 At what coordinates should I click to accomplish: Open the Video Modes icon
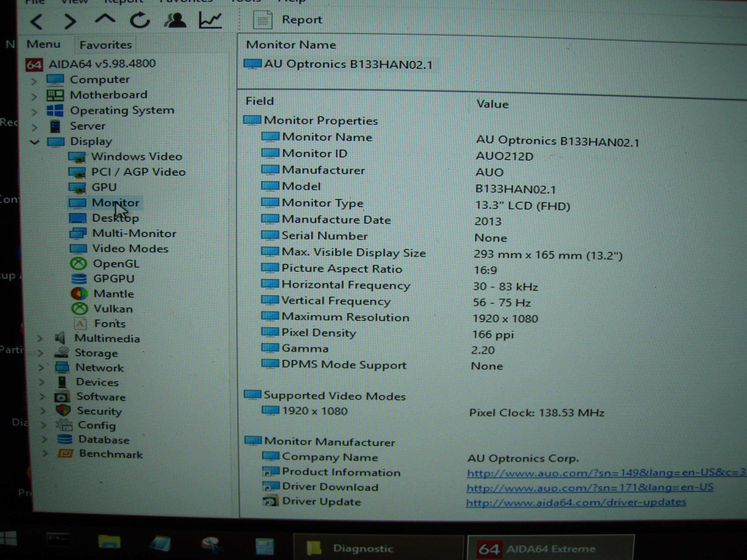pyautogui.click(x=78, y=249)
